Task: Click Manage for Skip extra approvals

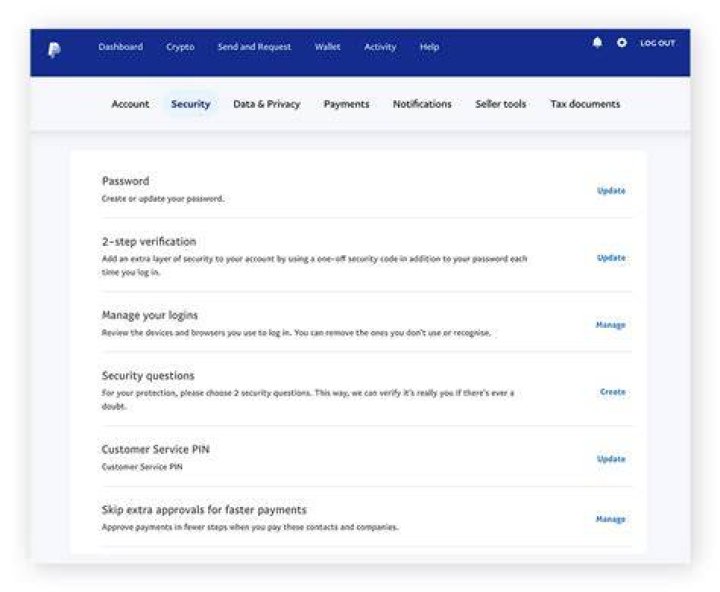Action: pos(611,519)
